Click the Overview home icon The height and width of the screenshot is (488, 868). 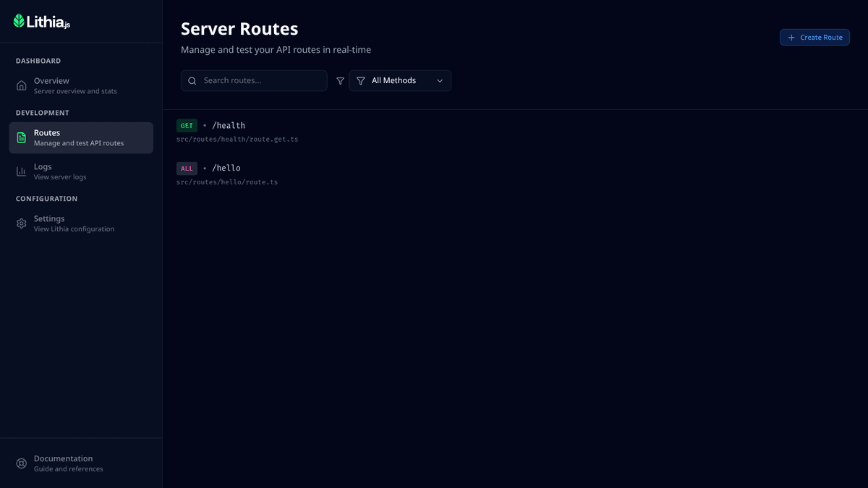(22, 86)
